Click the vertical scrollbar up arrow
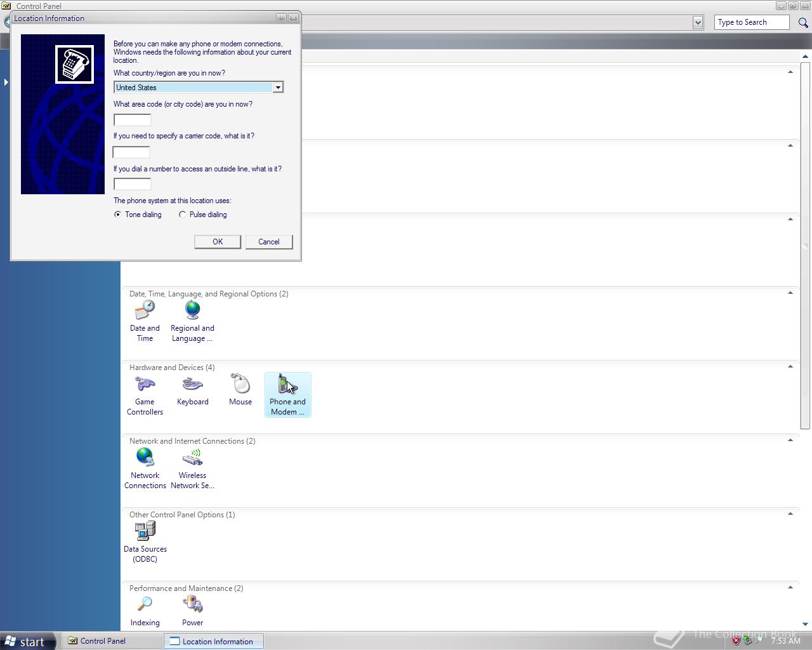 pyautogui.click(x=805, y=57)
